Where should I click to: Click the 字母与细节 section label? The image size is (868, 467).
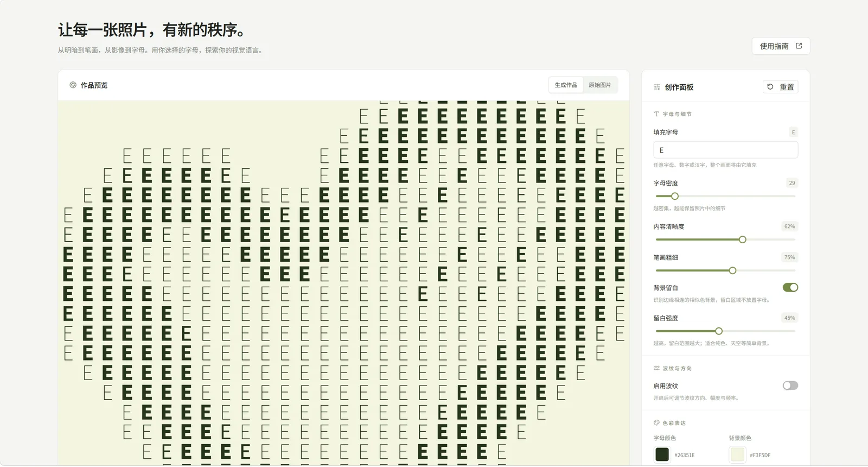677,114
